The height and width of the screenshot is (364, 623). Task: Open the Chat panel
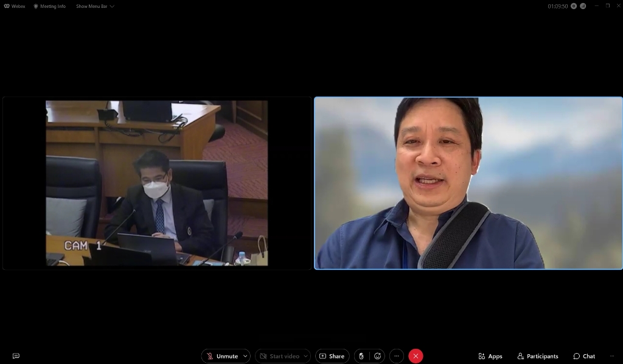[x=584, y=356]
